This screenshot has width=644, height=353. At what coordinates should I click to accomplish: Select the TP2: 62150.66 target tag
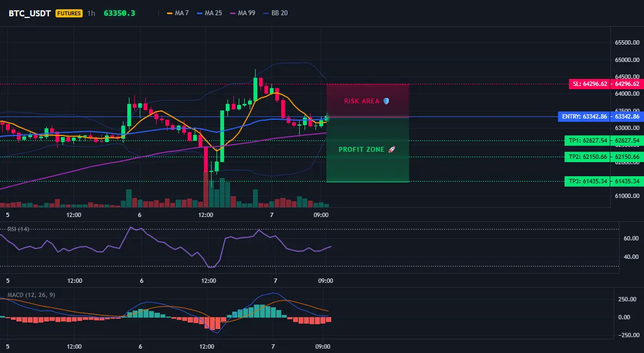click(x=587, y=157)
